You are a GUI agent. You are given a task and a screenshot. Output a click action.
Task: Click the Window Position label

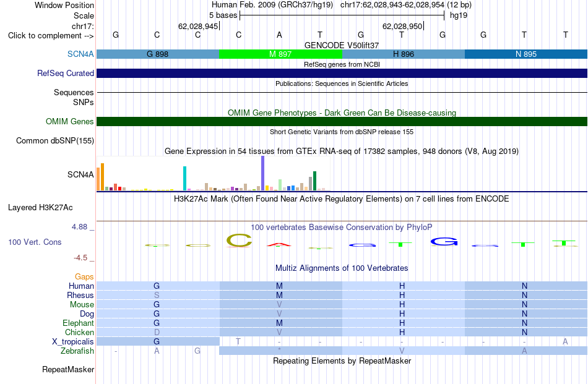(x=64, y=5)
